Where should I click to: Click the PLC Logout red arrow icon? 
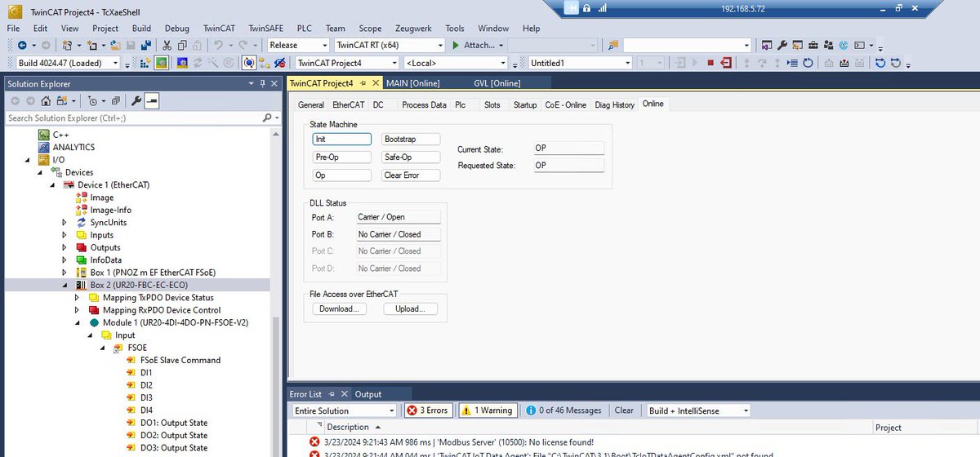click(726, 63)
